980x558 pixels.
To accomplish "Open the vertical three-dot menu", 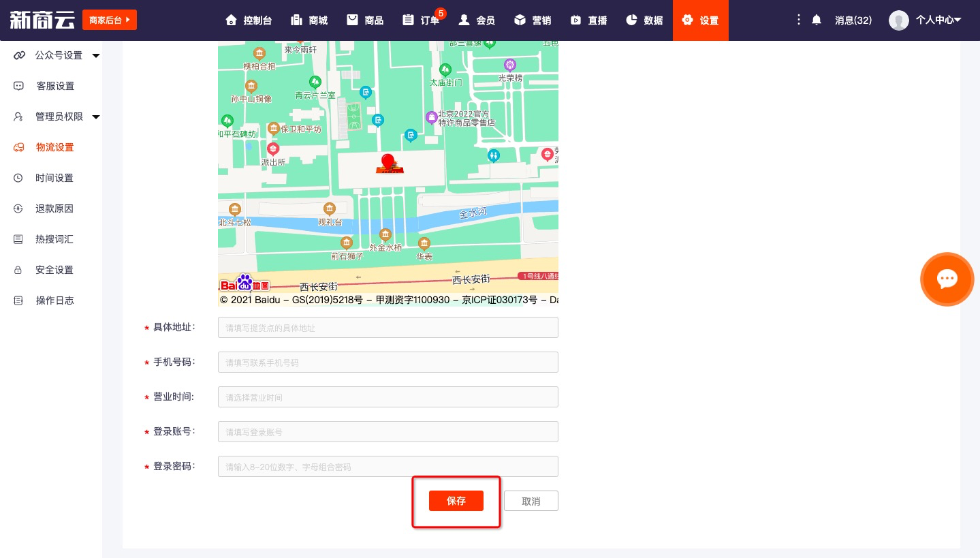I will point(799,20).
